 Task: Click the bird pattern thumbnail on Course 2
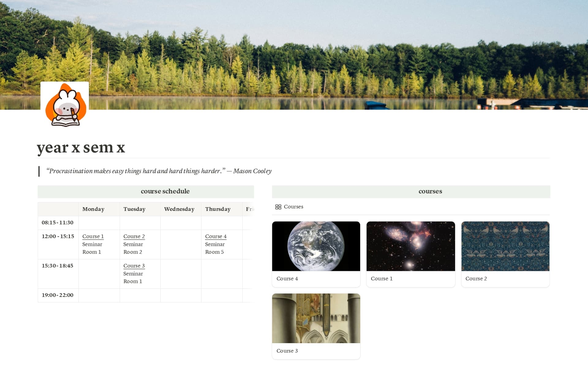[x=505, y=246]
